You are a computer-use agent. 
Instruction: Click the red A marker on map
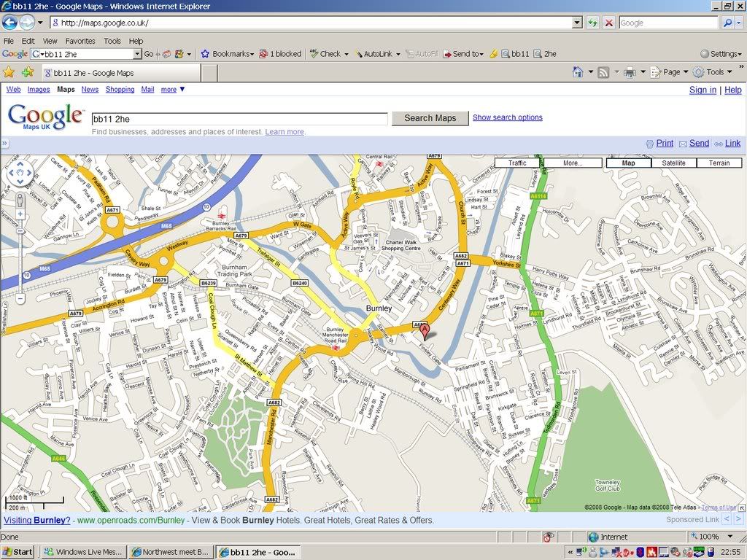424,331
